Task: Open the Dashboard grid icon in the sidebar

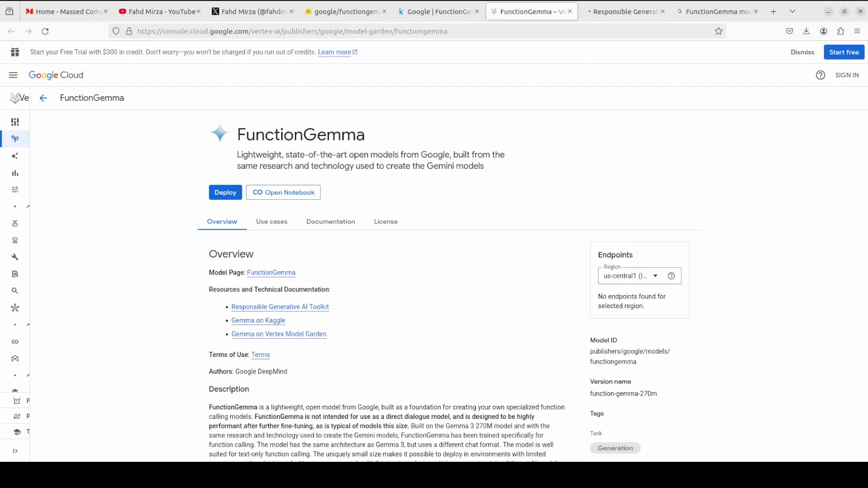Action: pos(15,122)
